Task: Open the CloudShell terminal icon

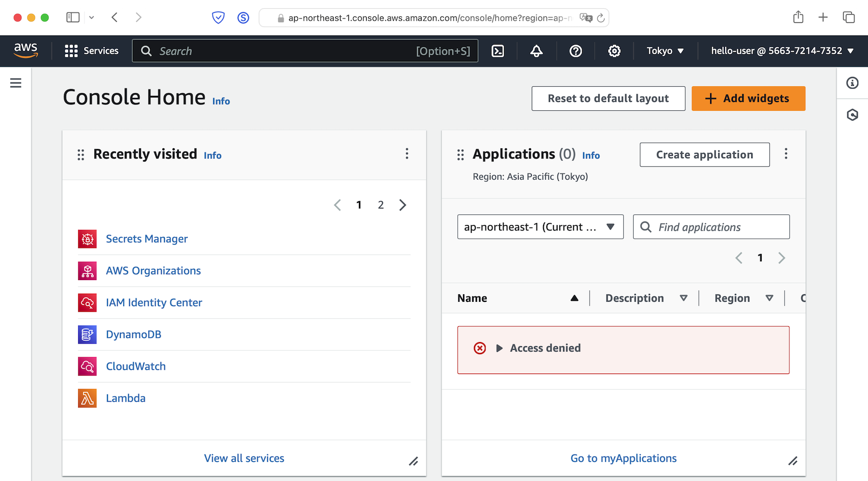Action: tap(497, 51)
